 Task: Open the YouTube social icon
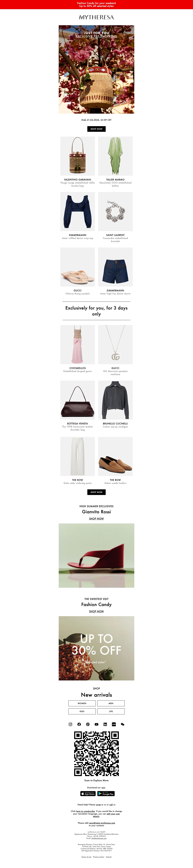(x=96, y=724)
